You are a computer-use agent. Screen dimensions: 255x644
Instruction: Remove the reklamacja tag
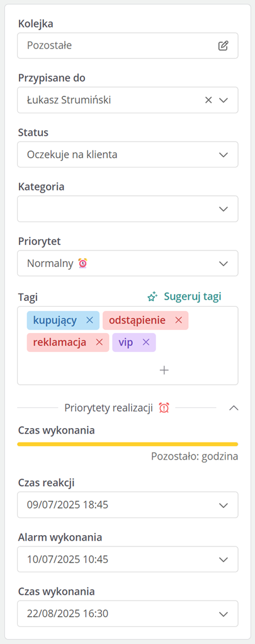coord(99,342)
